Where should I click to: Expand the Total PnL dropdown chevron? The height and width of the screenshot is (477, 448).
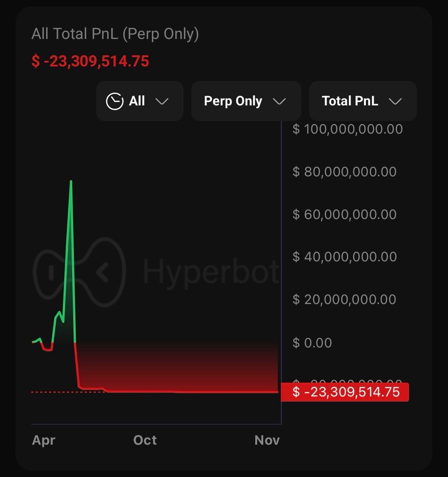tap(395, 101)
